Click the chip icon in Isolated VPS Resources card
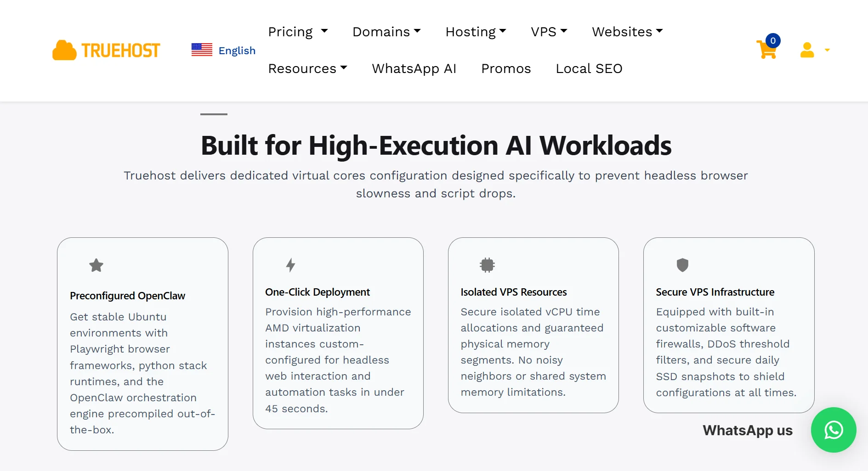This screenshot has height=471, width=868. pyautogui.click(x=487, y=265)
